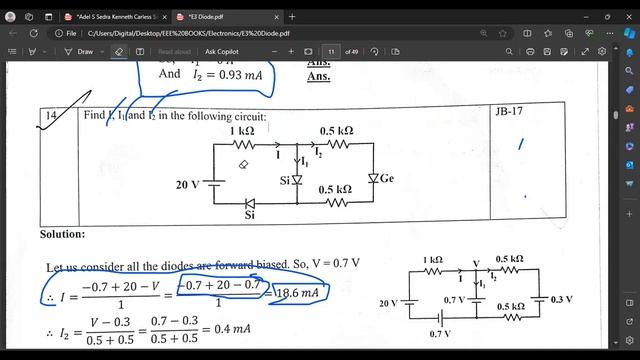Click the scrollbar down arrow
This screenshot has height=360, width=640.
coord(616,343)
